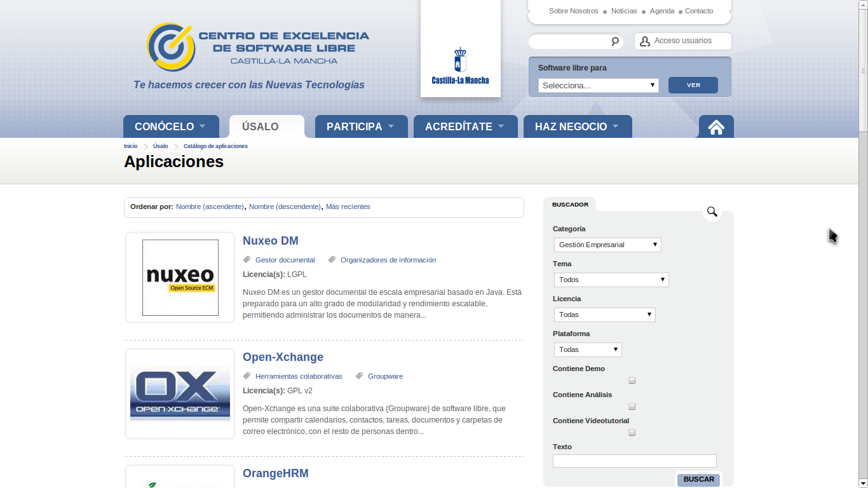Check the Contiene Demo checkbox
This screenshot has width=868, height=488.
click(x=632, y=381)
